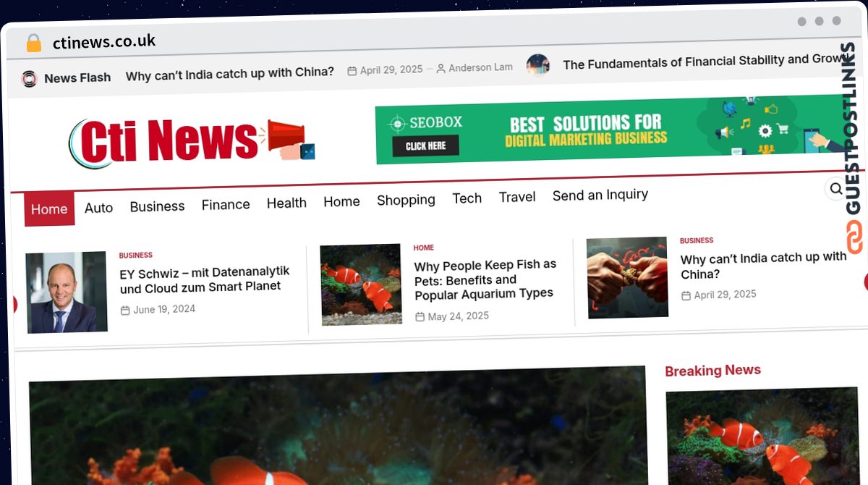
Task: Open ticker headline Why can't India catch up
Action: pos(230,73)
